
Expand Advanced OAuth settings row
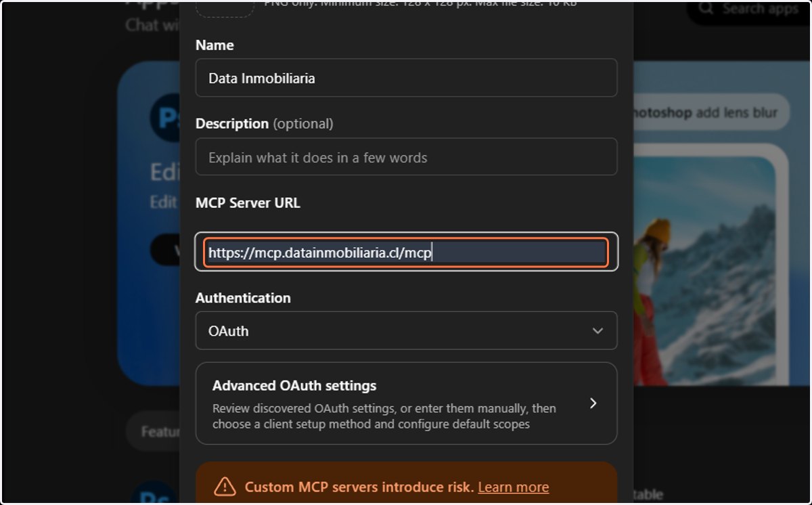(x=406, y=403)
